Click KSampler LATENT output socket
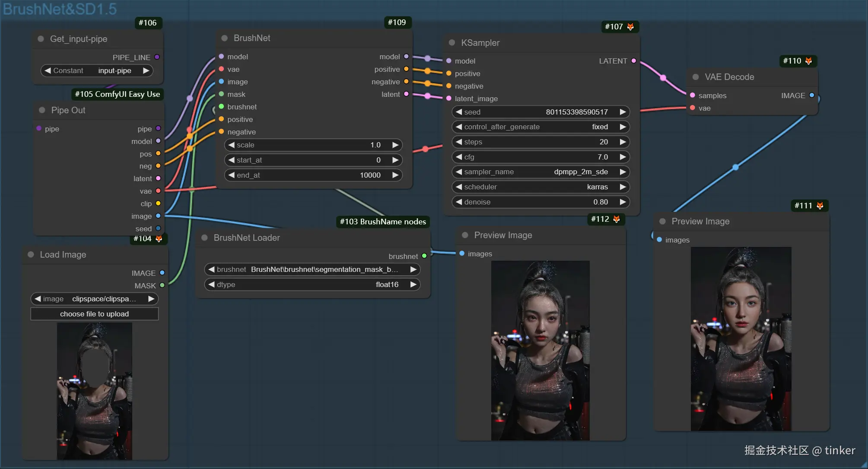This screenshot has width=868, height=469. 633,61
